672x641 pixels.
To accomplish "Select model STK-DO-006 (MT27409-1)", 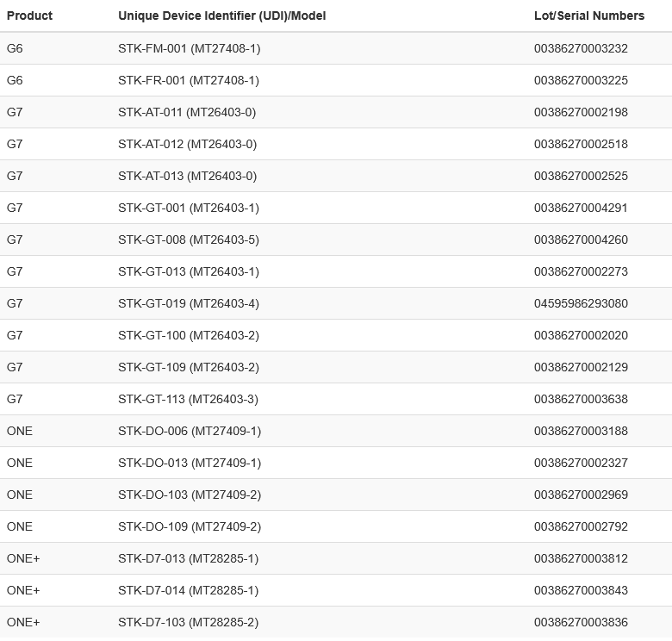I will [189, 431].
